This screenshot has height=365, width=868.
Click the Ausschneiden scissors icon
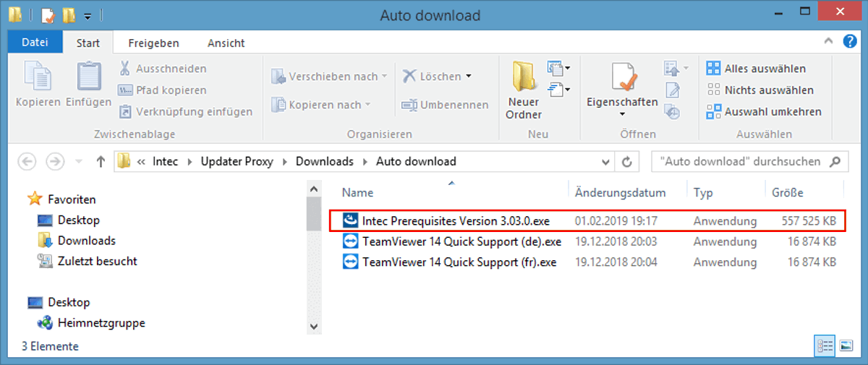click(124, 69)
